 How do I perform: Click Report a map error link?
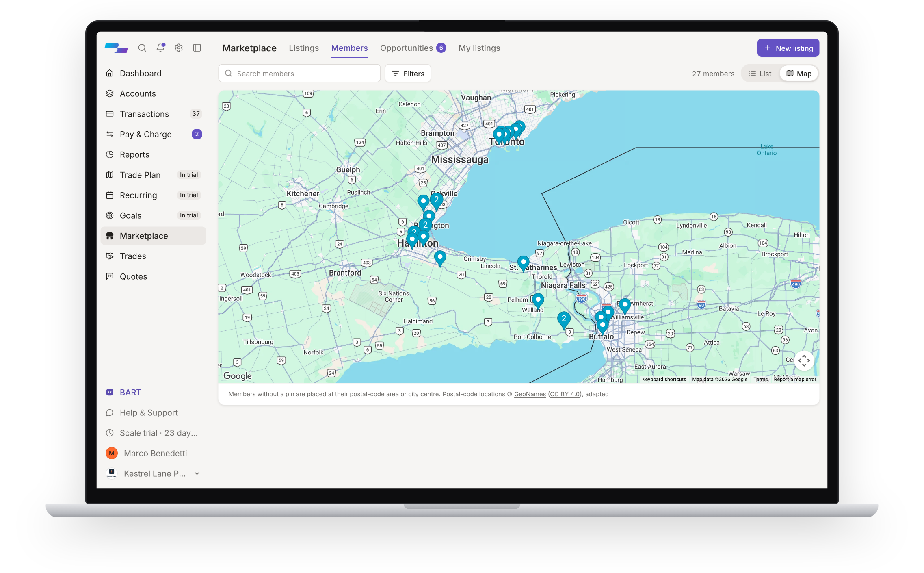tap(795, 379)
